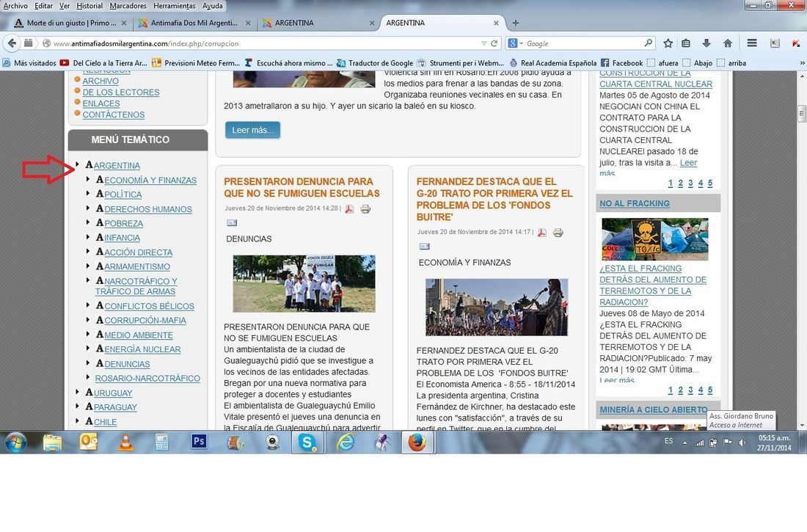The width and height of the screenshot is (807, 532).
Task: Open the CONTÁCTENOS link
Action: click(114, 115)
